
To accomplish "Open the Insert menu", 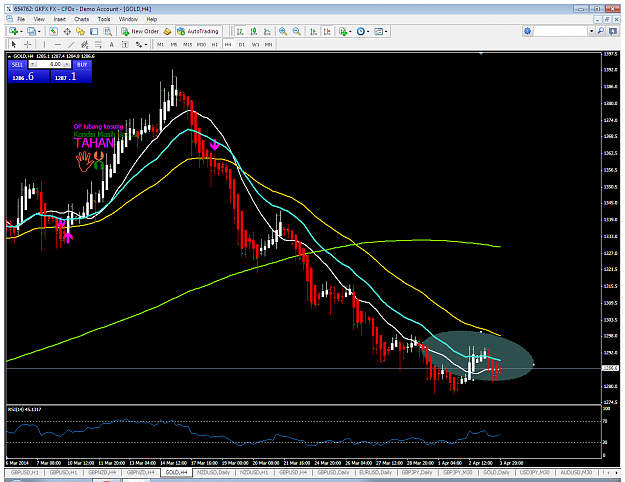I will 59,19.
